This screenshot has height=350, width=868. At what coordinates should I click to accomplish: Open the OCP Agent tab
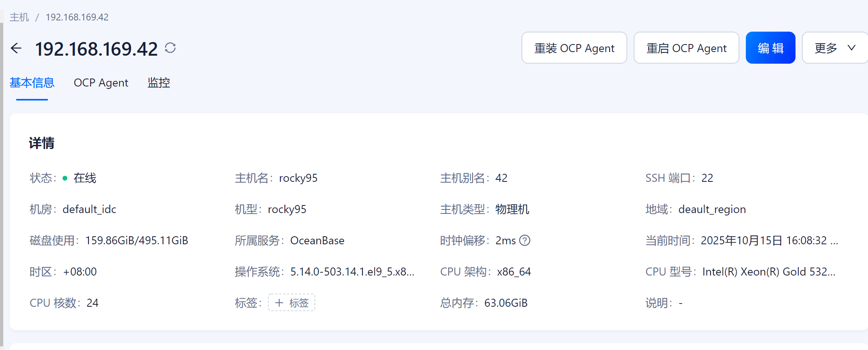(x=101, y=83)
